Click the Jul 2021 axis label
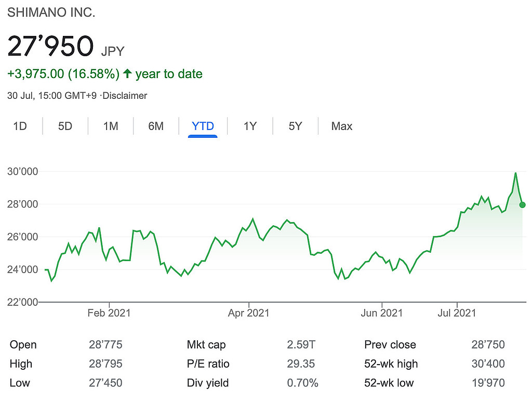This screenshot has height=401, width=532. point(457,313)
